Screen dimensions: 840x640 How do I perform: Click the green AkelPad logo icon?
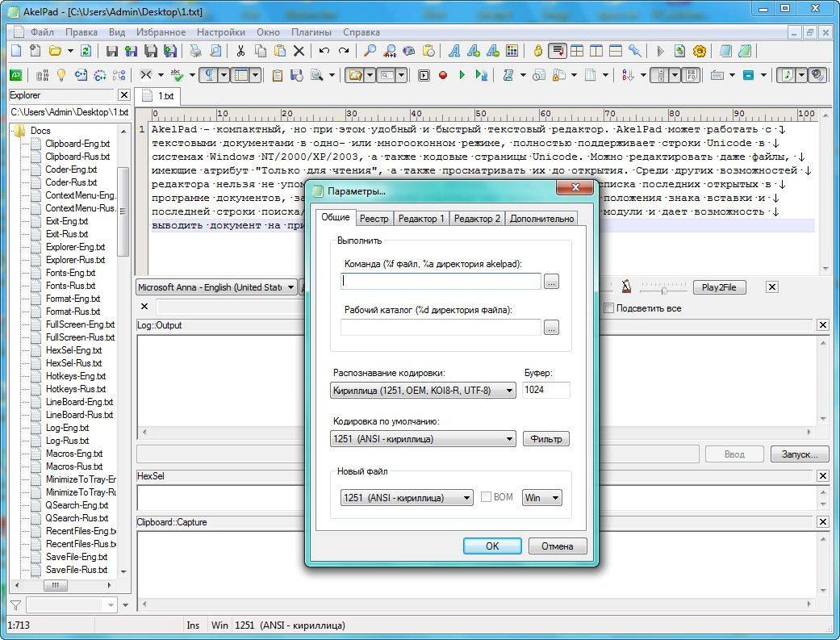(x=16, y=75)
